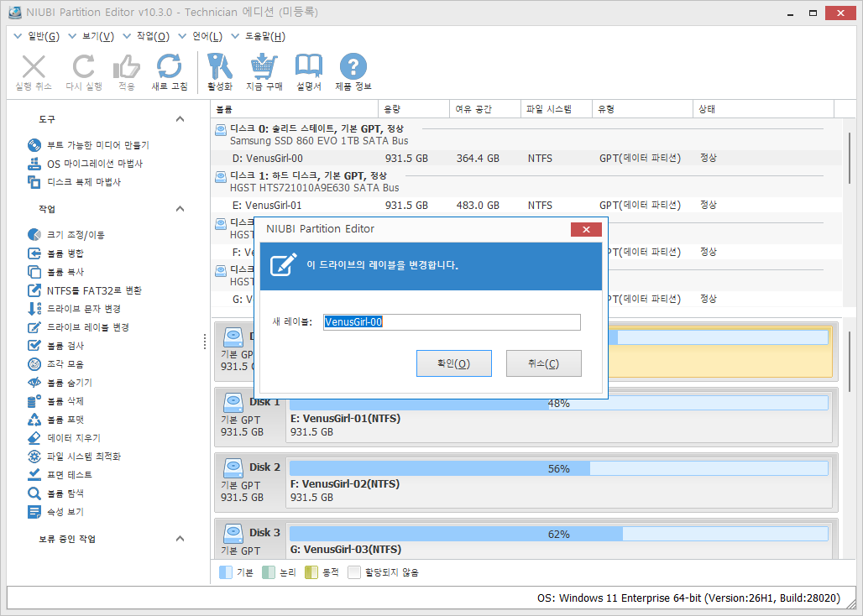Screen dimensions: 863x616
Task: Click 할당되지 않음 legend swatch
Action: coord(354,572)
